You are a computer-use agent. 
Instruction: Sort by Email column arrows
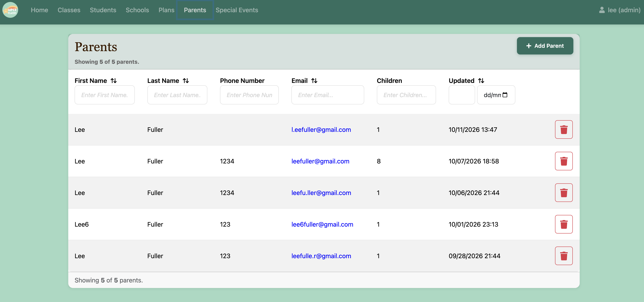coord(314,81)
